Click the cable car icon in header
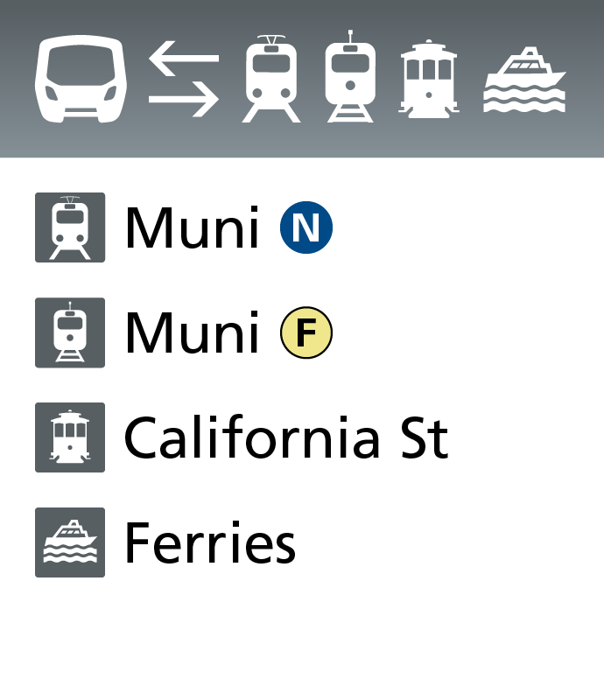The height and width of the screenshot is (700, 604). click(428, 78)
